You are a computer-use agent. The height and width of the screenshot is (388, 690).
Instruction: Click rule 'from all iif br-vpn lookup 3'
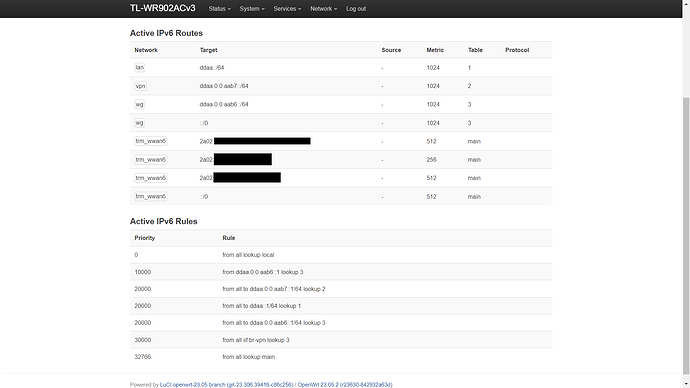(x=256, y=340)
